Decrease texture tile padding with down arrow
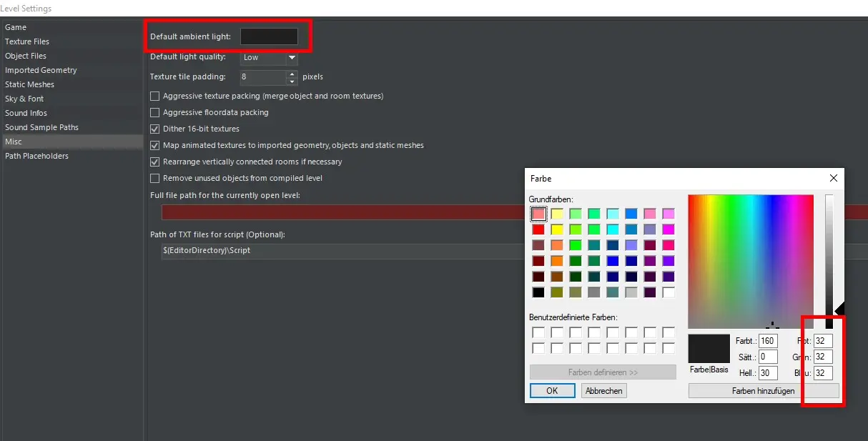868x441 pixels. 292,81
